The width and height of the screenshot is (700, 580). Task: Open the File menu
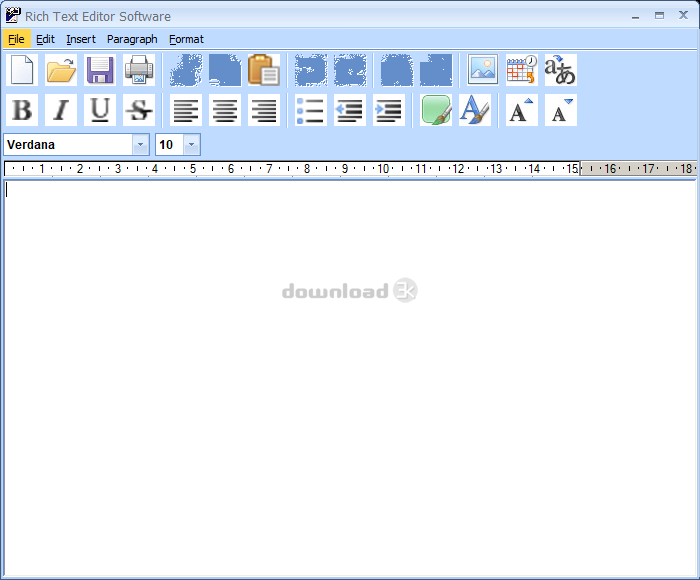point(17,39)
